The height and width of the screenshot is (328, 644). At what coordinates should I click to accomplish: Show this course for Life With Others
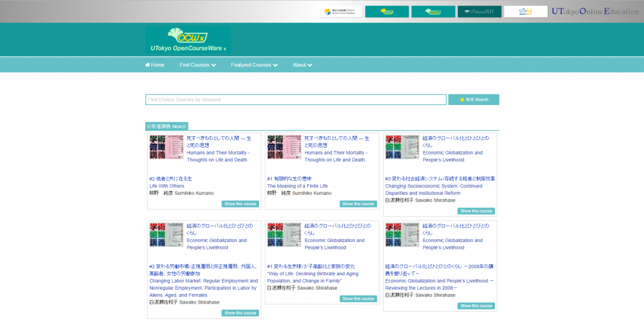point(240,204)
